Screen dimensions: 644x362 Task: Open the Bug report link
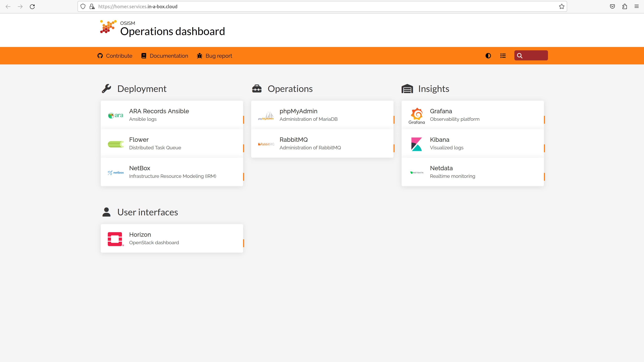coord(214,56)
